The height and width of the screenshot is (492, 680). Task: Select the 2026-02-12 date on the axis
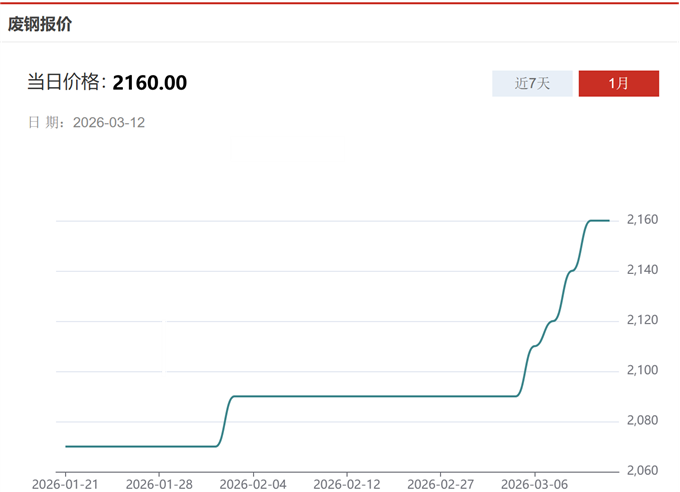(x=346, y=483)
